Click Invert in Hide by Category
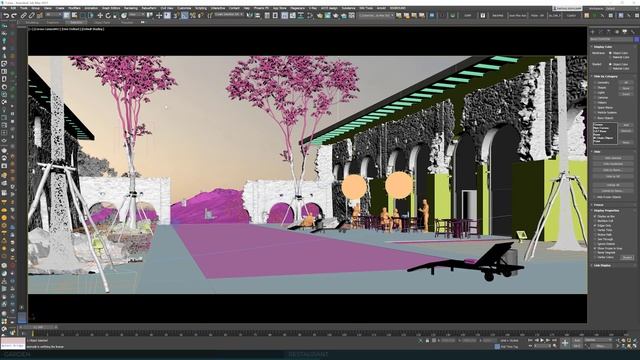Viewport: 640px width, 360px height. point(626,94)
